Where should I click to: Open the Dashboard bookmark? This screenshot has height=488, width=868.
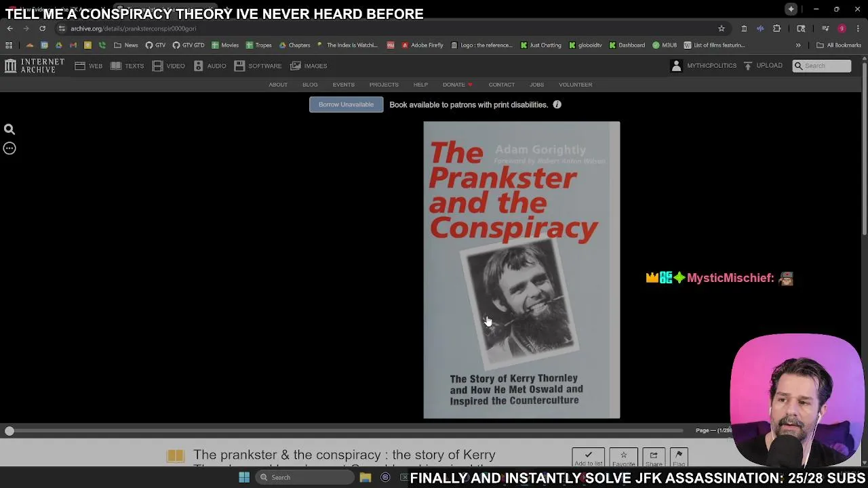coord(627,45)
